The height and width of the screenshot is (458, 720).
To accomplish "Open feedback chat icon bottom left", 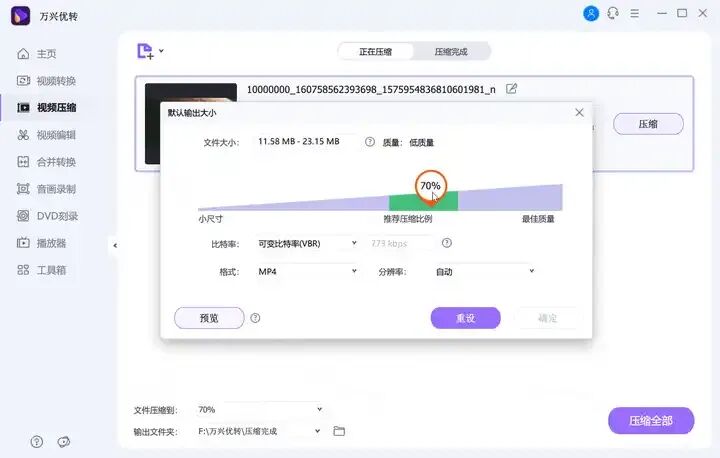I will 63,442.
